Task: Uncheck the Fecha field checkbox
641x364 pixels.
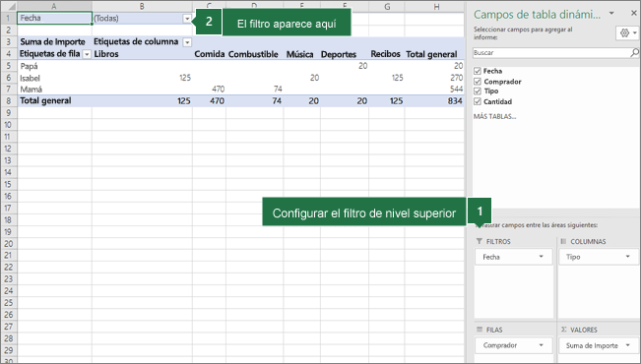Action: pos(478,71)
